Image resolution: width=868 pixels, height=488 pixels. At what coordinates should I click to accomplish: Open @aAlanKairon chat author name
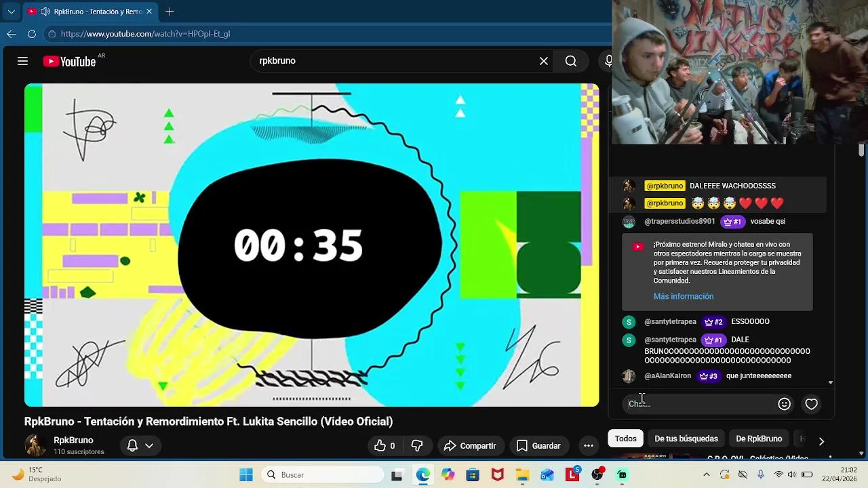coord(667,375)
